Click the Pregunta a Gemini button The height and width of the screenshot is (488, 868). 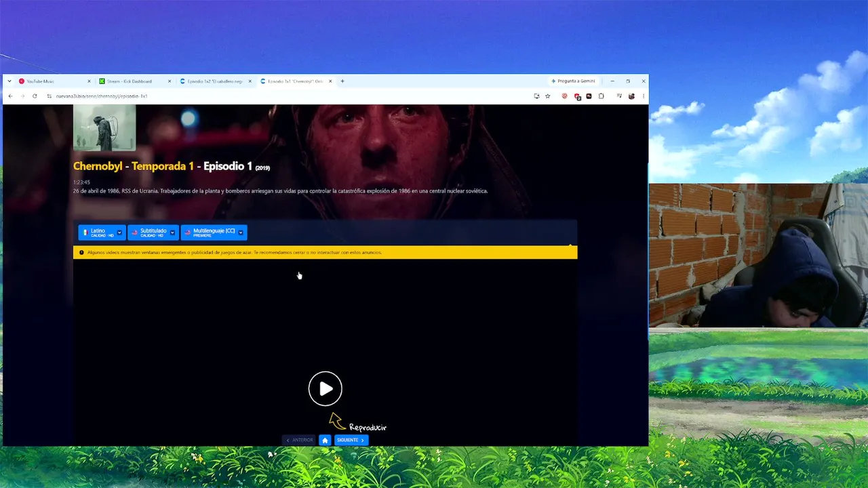(x=573, y=81)
